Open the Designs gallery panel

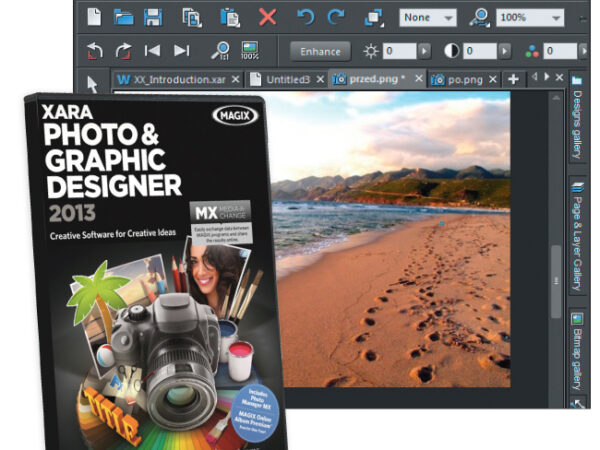578,124
